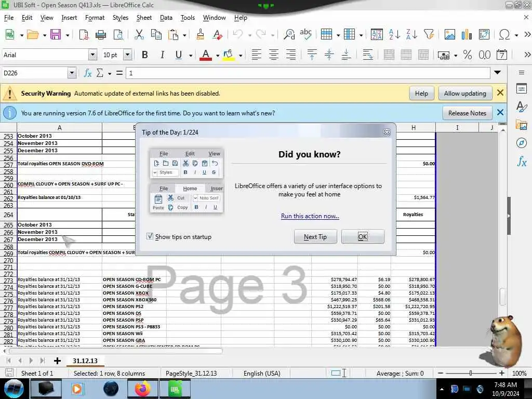Click the Sort Descending icon
Screen dimensions: 532x399
[x=411, y=34]
